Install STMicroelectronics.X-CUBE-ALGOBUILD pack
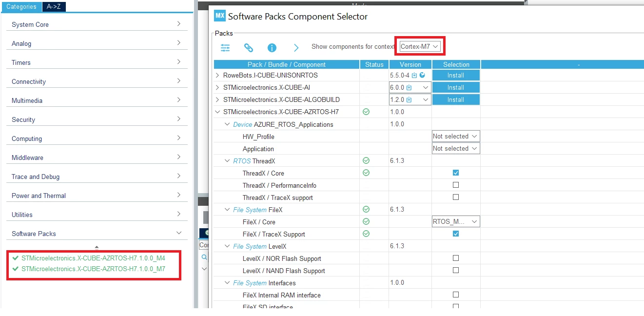Viewport: 644px width, 316px height. tap(456, 99)
